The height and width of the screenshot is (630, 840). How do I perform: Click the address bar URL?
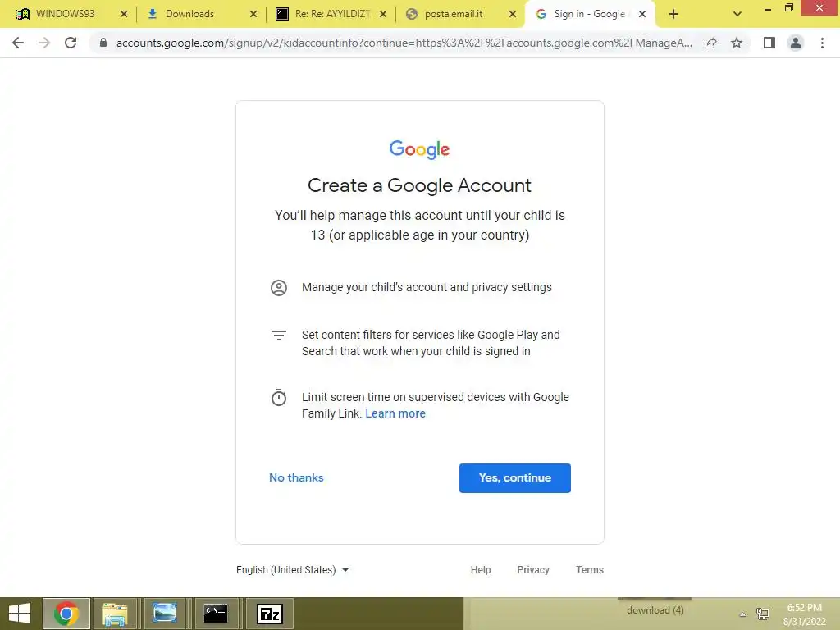point(404,43)
